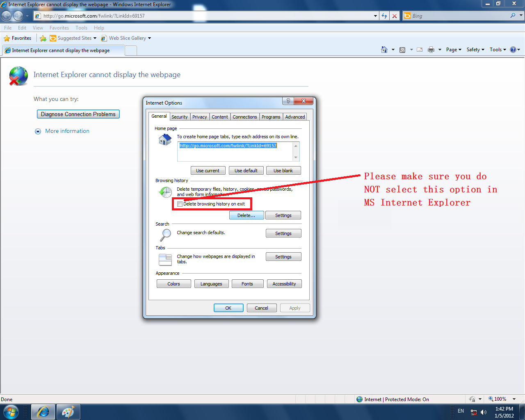Image resolution: width=525 pixels, height=420 pixels.
Task: Click the red Stop loading icon
Action: [x=395, y=16]
